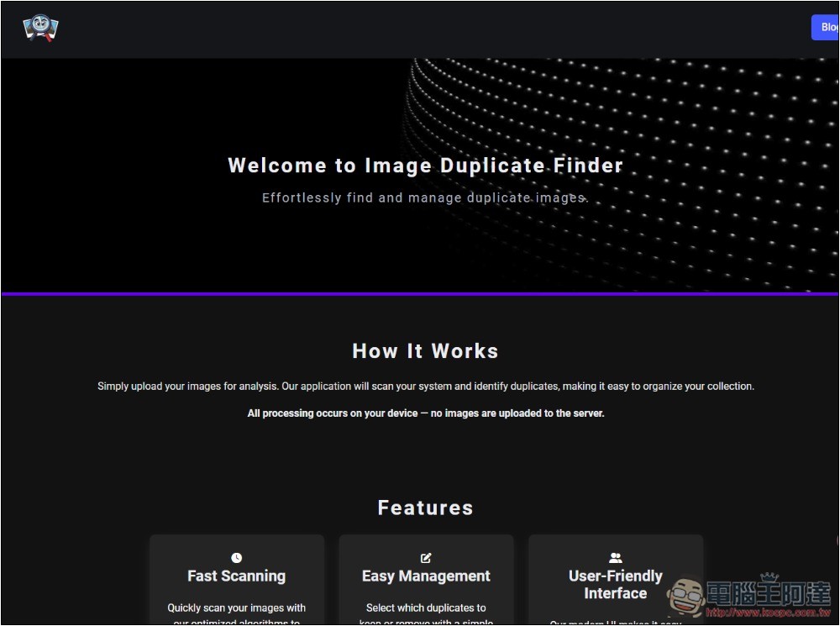Viewport: 840px width, 626px height.
Task: Click the Welcome to Image Duplicate Finder heading
Action: (x=425, y=166)
